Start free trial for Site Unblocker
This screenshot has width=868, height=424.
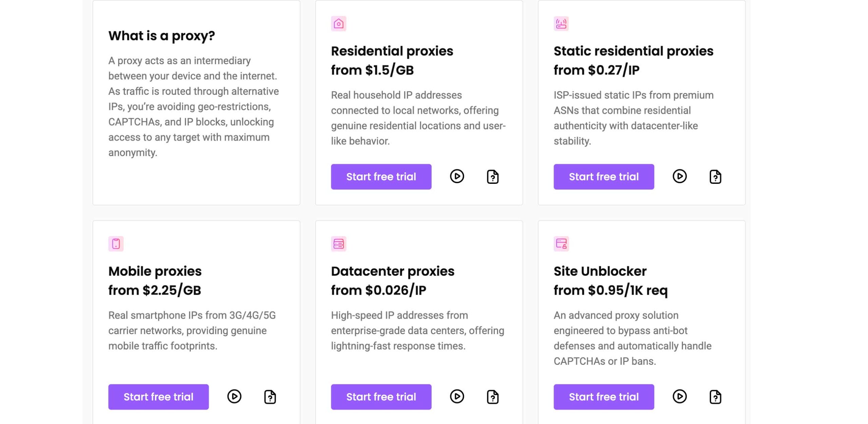point(604,397)
